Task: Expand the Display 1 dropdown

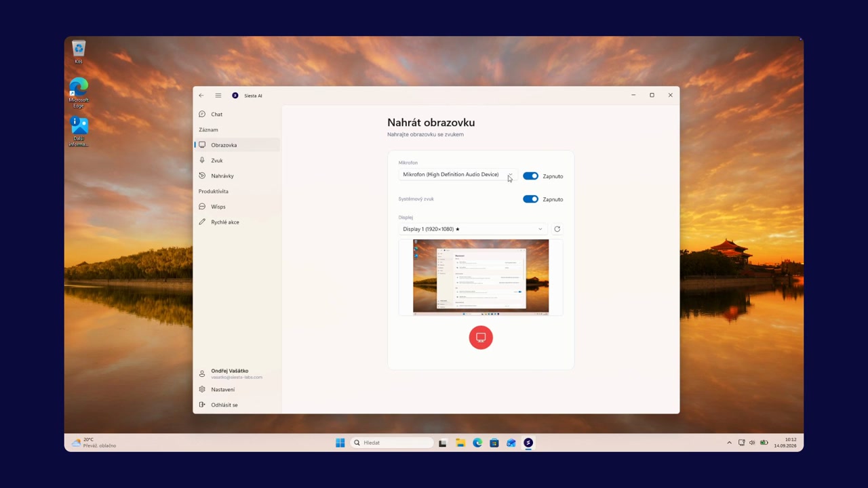Action: pos(473,229)
